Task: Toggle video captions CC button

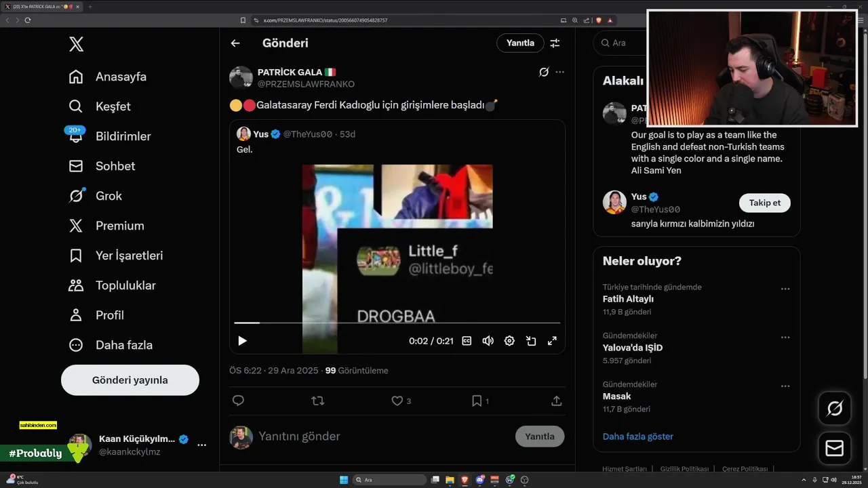Action: (467, 341)
